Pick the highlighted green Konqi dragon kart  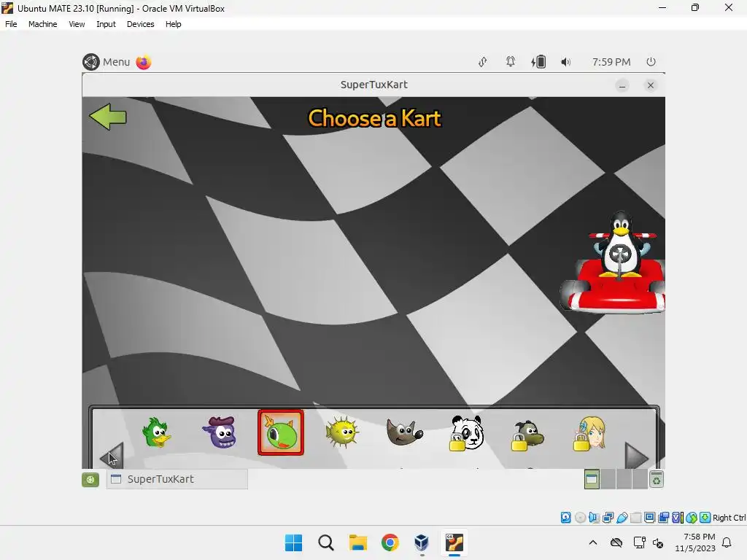[281, 432]
